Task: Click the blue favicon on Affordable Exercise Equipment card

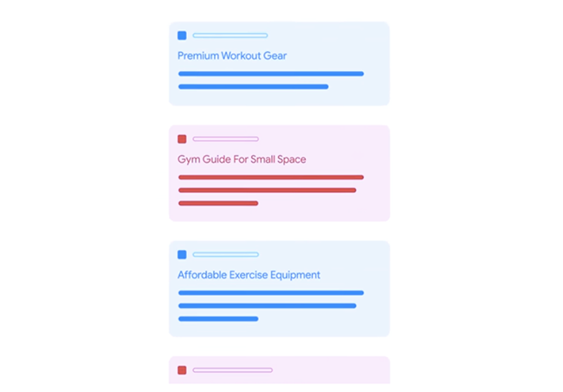Action: (182, 254)
